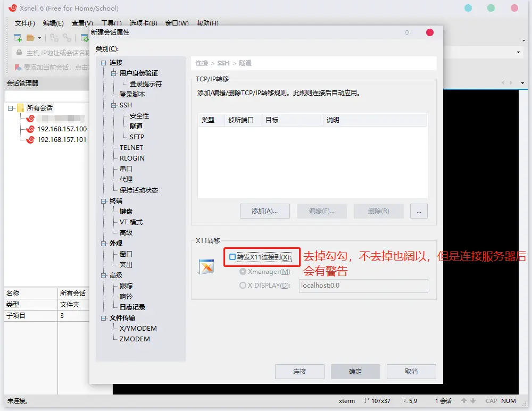Collapse the 终端 tree node
The height and width of the screenshot is (411, 532).
[104, 201]
